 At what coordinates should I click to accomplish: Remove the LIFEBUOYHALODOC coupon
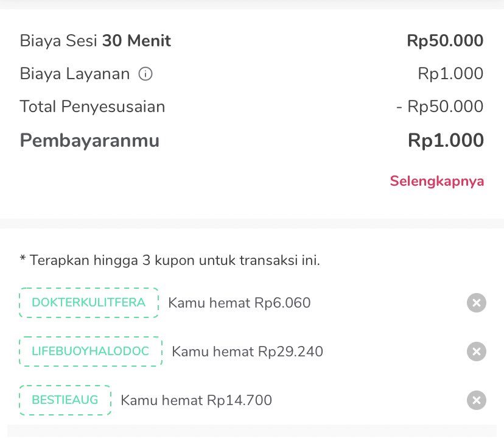pos(477,351)
